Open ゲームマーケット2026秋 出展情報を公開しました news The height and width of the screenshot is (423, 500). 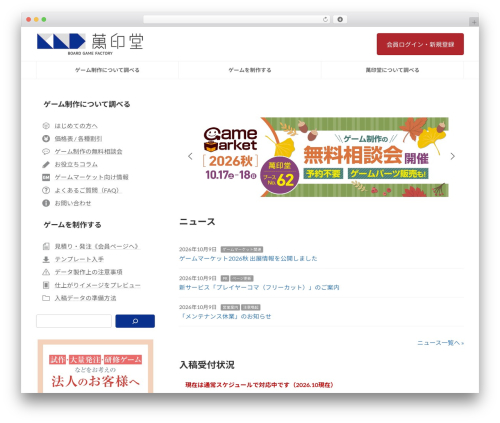tap(248, 258)
